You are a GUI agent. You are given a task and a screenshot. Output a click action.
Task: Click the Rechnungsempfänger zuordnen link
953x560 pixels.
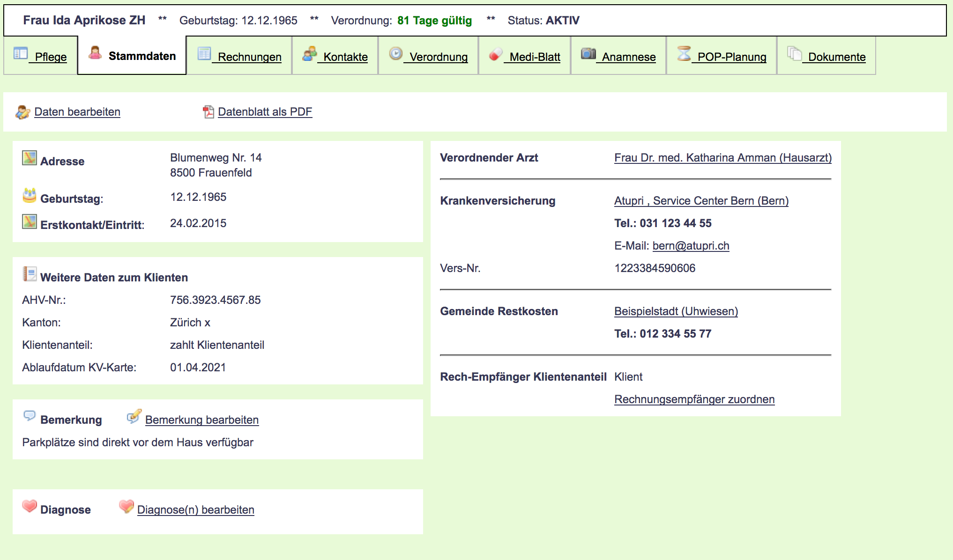coord(694,399)
